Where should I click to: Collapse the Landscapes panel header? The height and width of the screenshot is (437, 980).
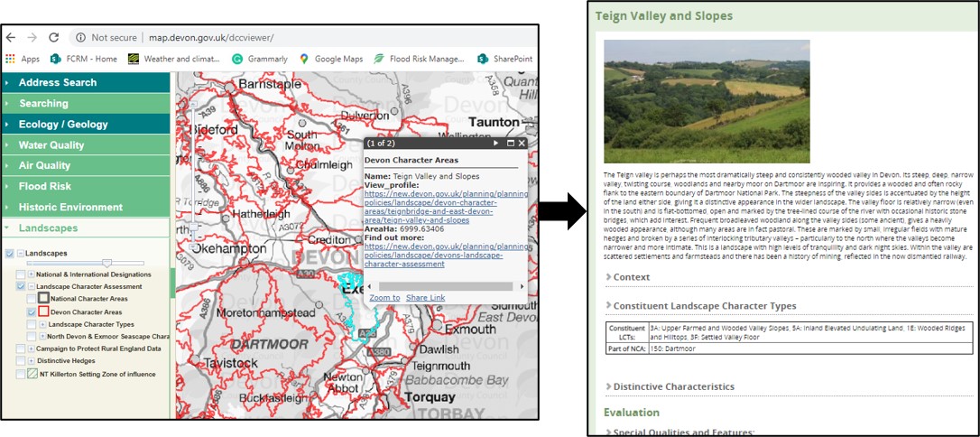85,228
